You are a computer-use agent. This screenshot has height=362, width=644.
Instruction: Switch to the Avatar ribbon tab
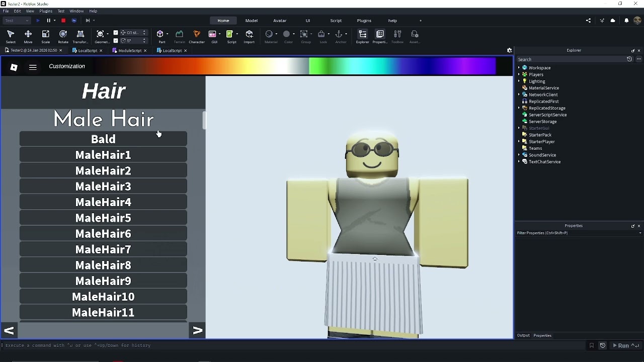coord(280,21)
